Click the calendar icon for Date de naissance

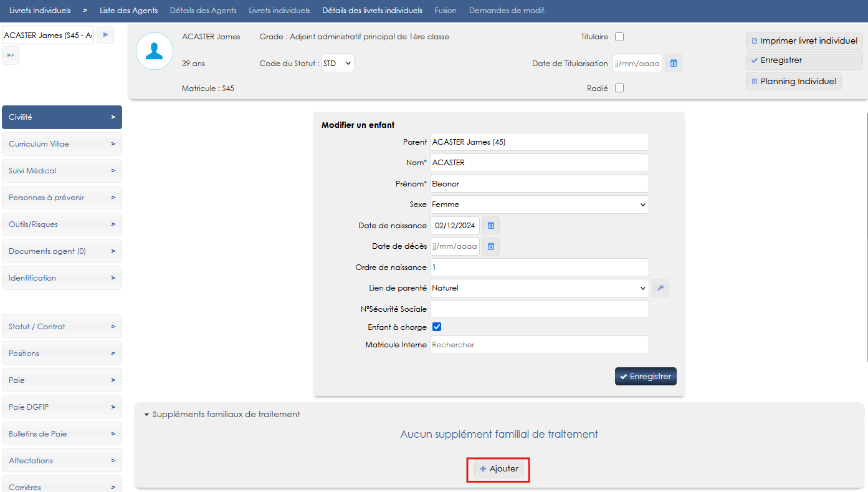click(x=491, y=226)
